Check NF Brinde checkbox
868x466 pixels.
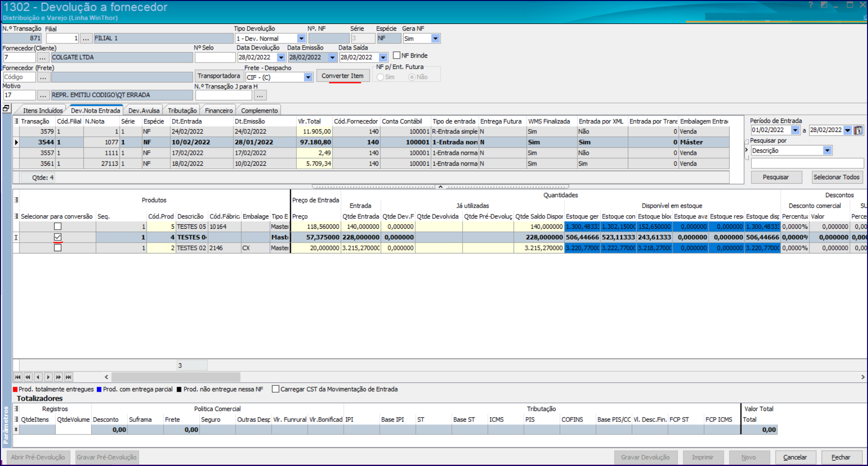[x=397, y=55]
